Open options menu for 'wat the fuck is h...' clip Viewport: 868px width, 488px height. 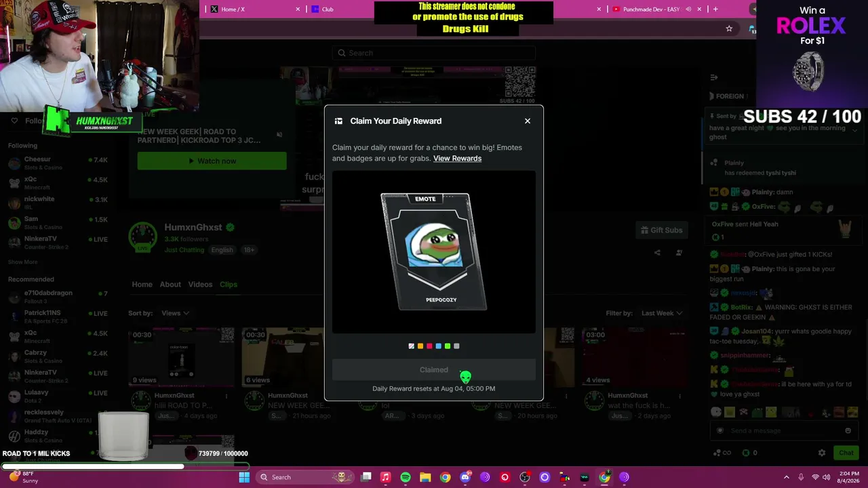point(680,396)
